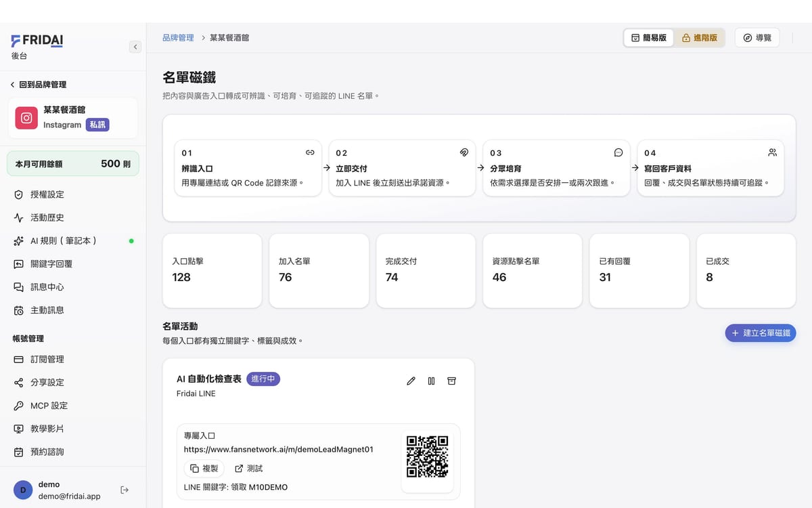Image resolution: width=812 pixels, height=508 pixels.
Task: Click the 某某餐酒館 brand card
Action: [73, 118]
